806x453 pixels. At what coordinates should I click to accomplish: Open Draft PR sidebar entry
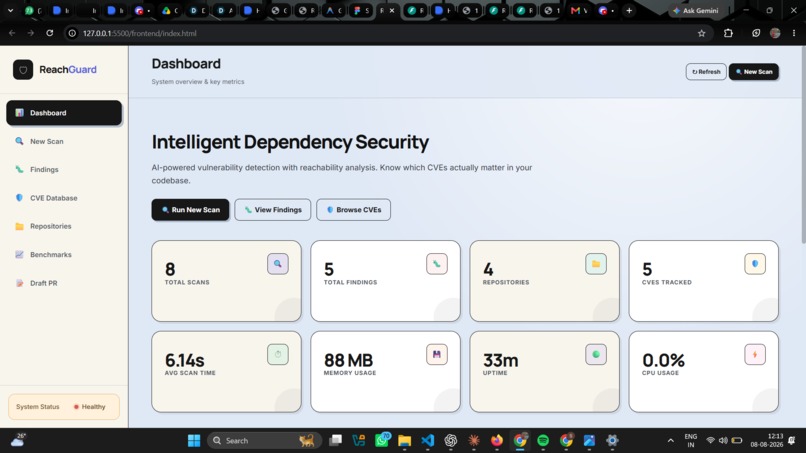click(x=64, y=283)
